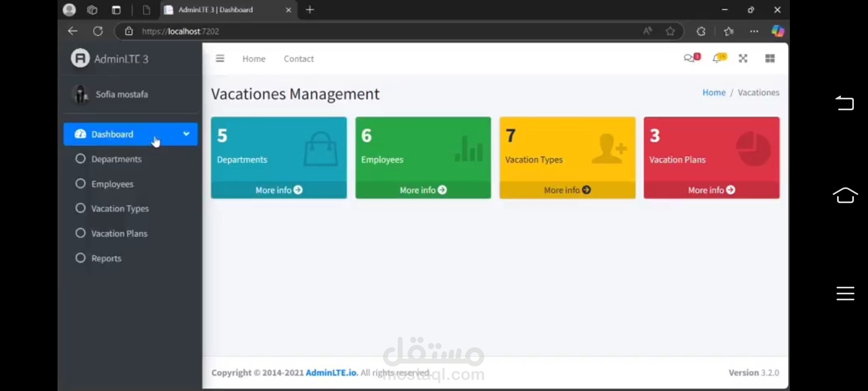The image size is (868, 391).
Task: Open the Copilot icon in the browser toolbar
Action: pos(777,31)
